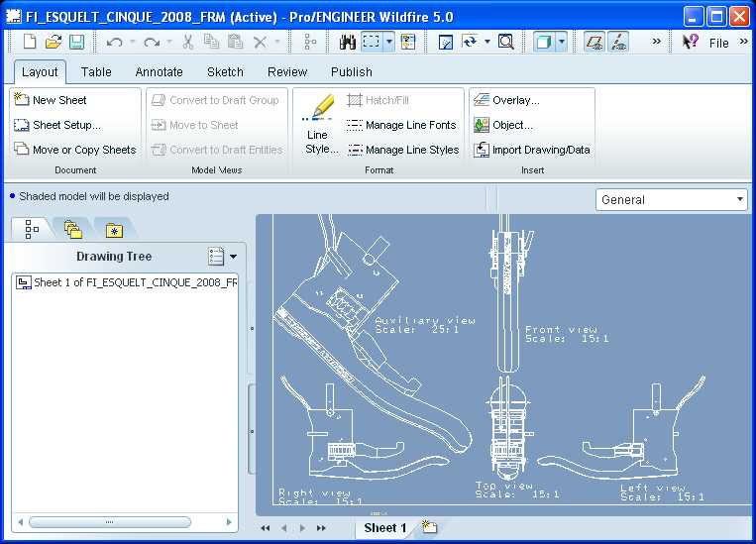Click the Drawing Tree horizontal scrollbar
This screenshot has width=756, height=544.
[x=109, y=522]
